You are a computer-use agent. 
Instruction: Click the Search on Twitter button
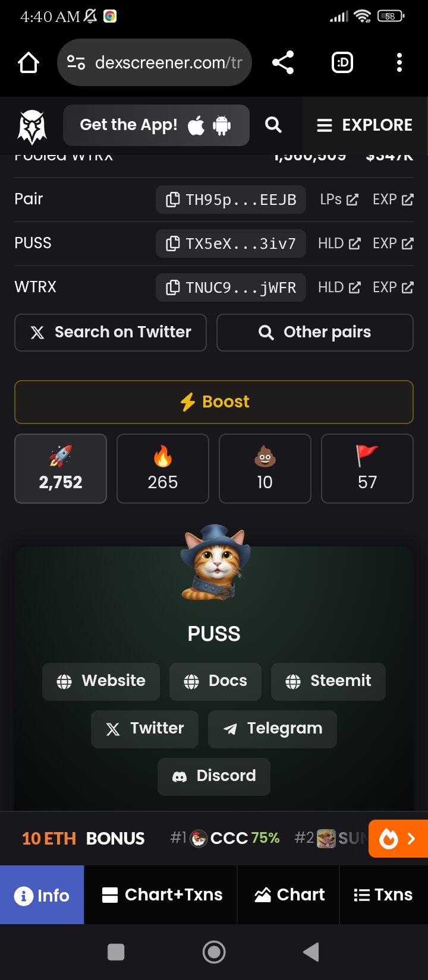point(111,333)
